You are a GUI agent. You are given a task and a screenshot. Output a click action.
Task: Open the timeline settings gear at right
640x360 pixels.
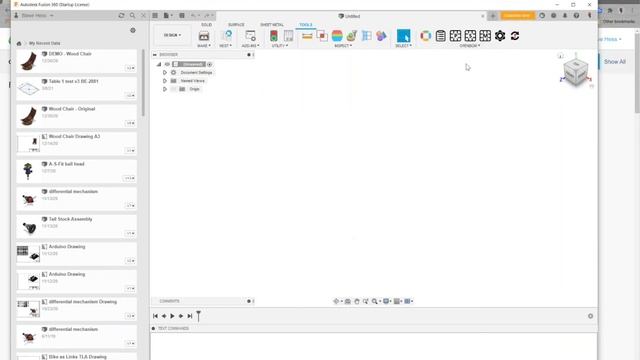590,316
